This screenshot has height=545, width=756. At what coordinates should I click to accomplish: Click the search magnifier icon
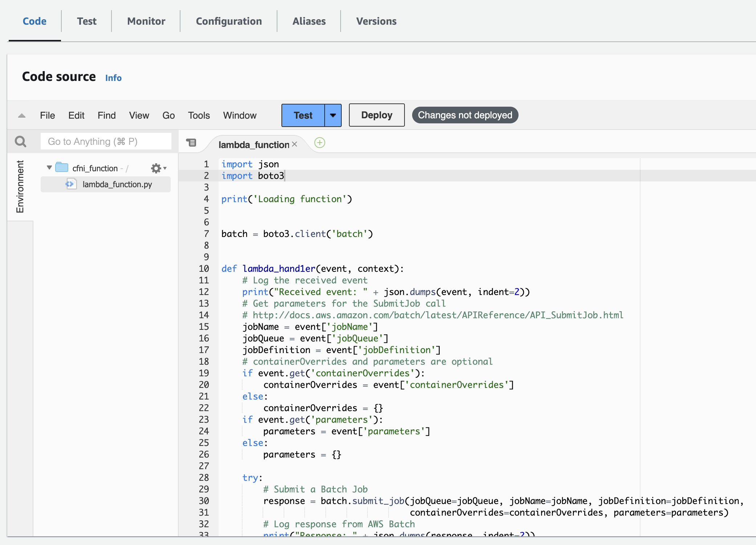point(21,142)
